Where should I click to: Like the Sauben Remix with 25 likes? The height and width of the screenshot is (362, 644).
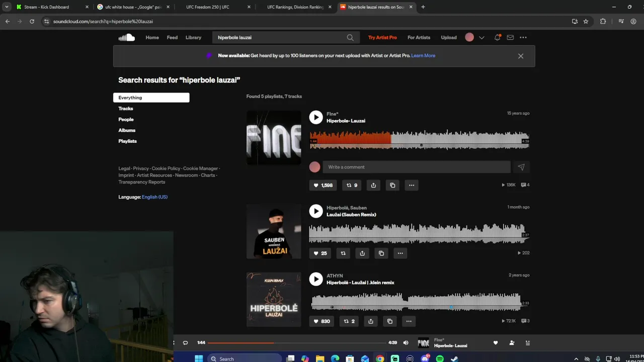click(320, 253)
